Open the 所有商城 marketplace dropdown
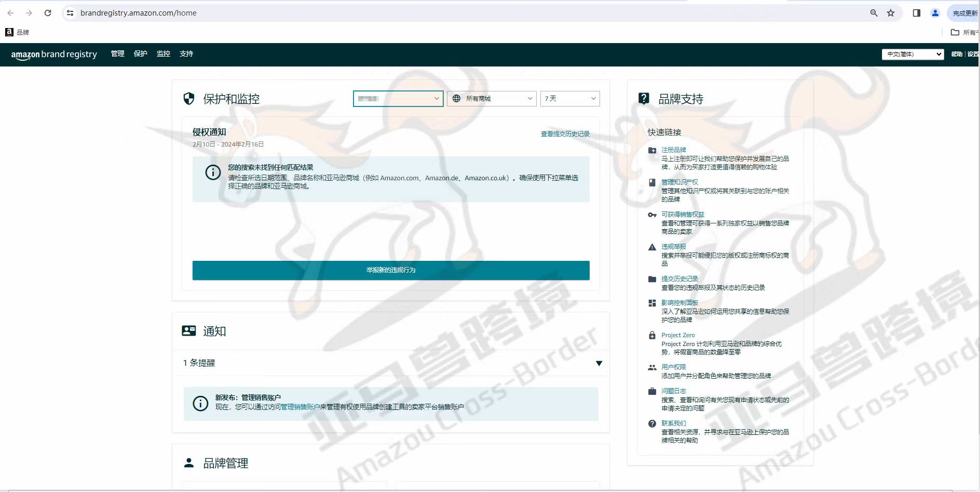 tap(492, 99)
